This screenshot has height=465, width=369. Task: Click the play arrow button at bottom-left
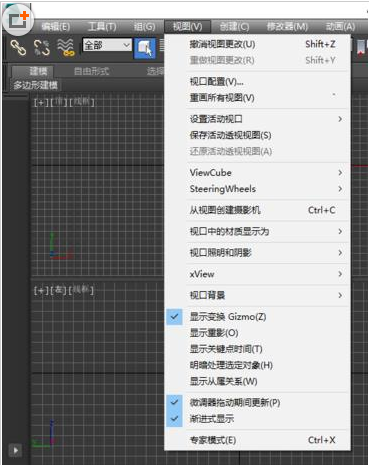coord(16,450)
